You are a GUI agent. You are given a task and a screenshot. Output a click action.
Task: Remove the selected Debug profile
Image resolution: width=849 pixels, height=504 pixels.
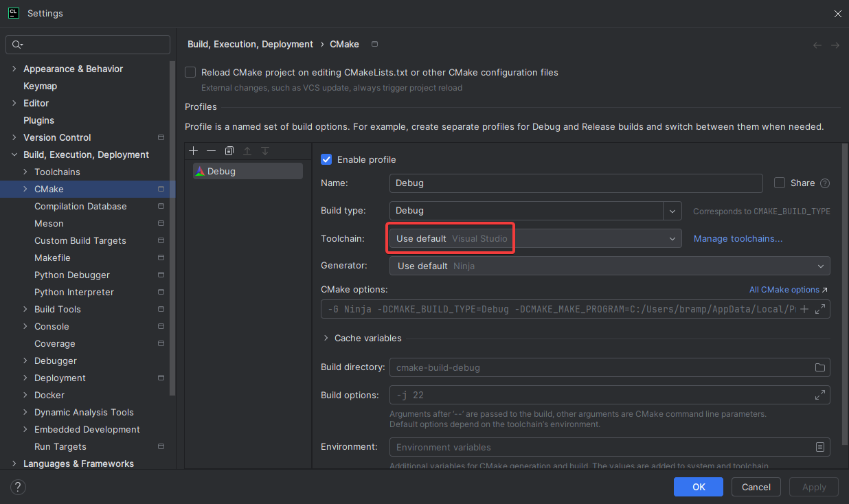[x=212, y=150]
